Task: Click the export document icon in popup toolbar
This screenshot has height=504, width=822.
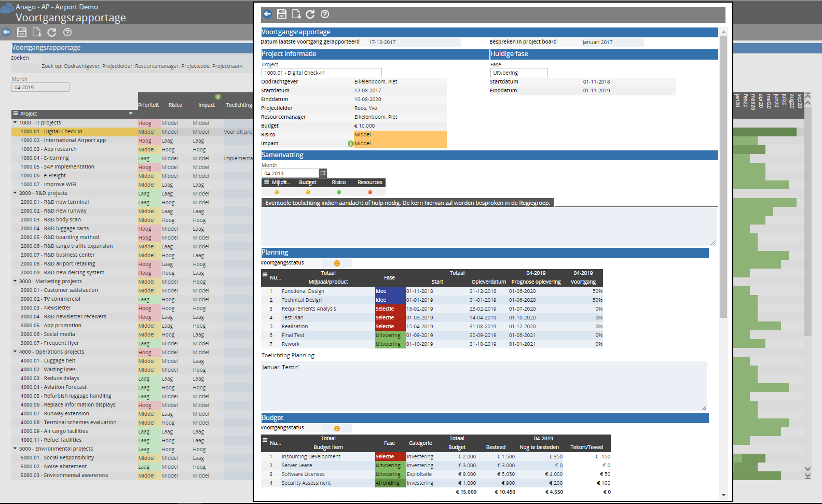Action: point(296,14)
